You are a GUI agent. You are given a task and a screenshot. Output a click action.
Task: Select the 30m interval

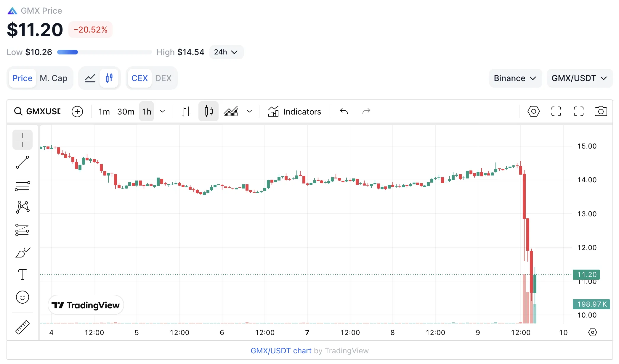point(126,112)
